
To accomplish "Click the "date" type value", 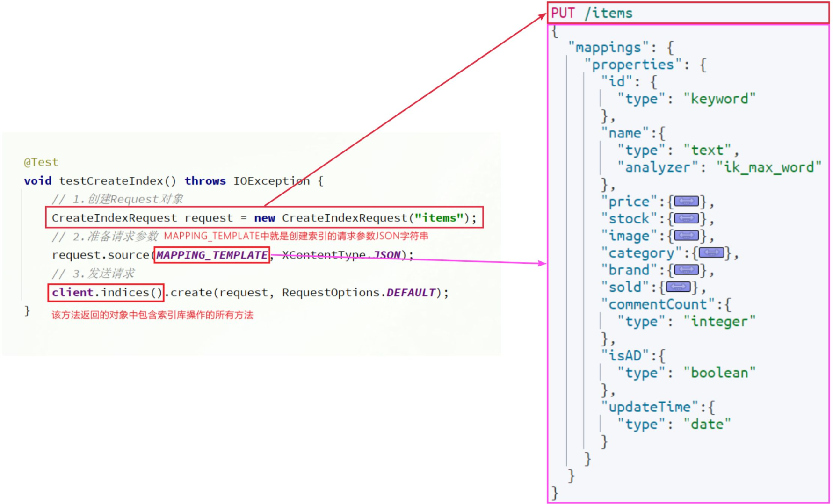I will click(707, 424).
